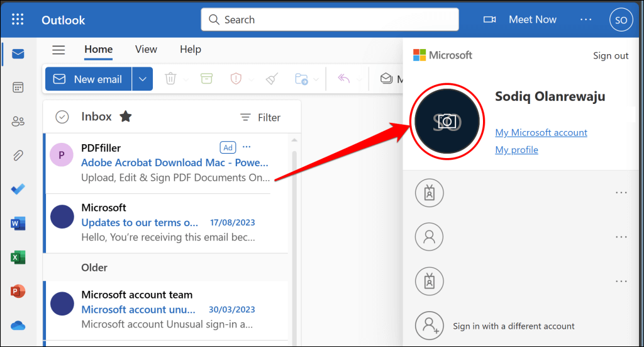The image size is (644, 347).
Task: Click the My Microsoft account link
Action: (x=541, y=132)
